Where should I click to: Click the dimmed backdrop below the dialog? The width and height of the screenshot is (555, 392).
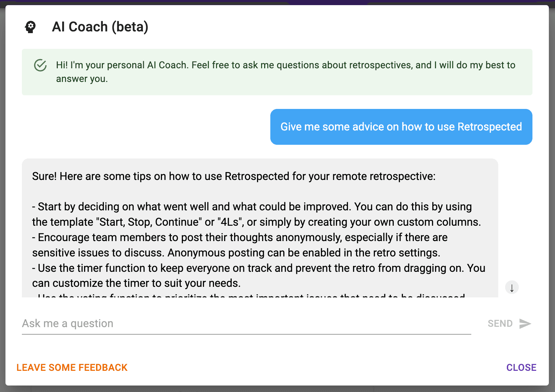(x=277, y=389)
